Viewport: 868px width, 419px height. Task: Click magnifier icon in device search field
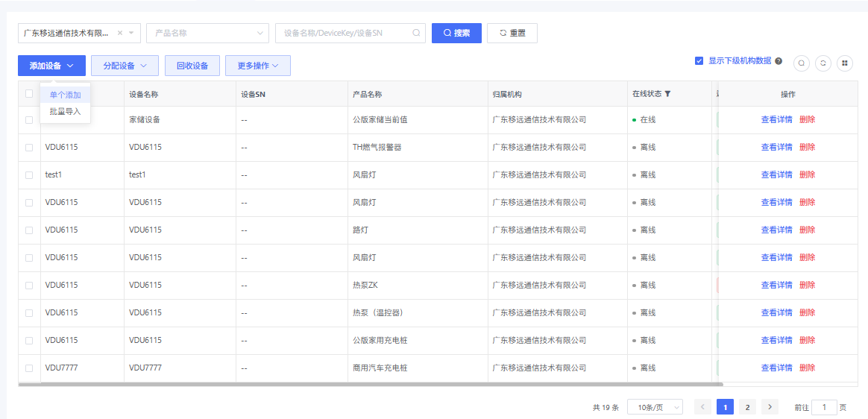pyautogui.click(x=416, y=33)
